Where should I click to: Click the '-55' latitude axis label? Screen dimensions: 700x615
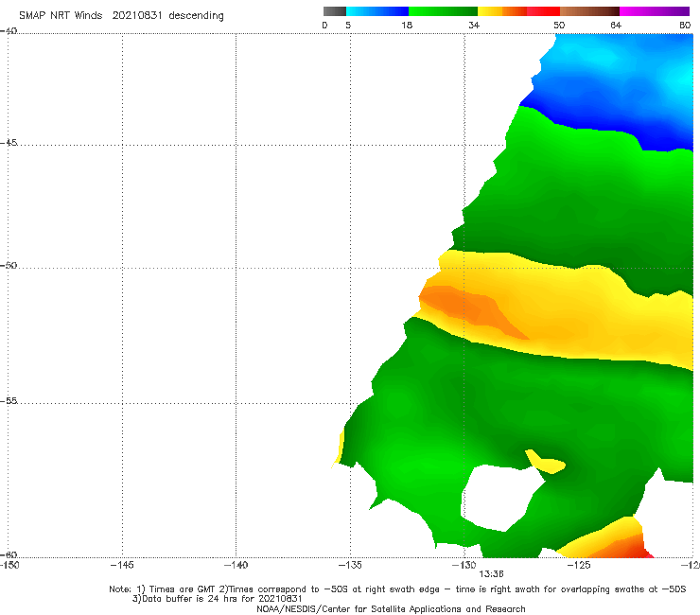(x=9, y=400)
